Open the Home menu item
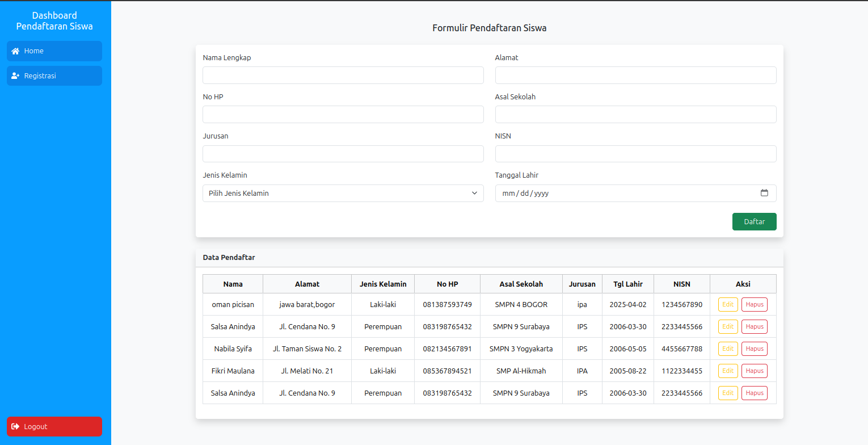 [54, 51]
